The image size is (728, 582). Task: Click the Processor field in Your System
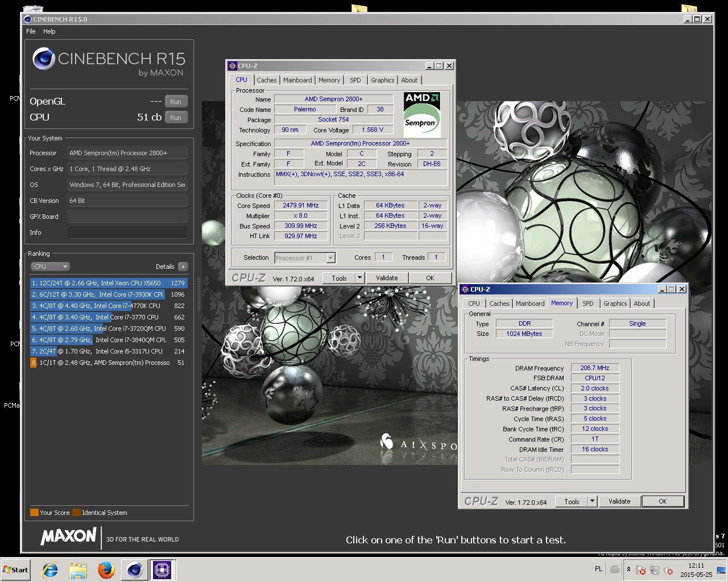[x=127, y=153]
